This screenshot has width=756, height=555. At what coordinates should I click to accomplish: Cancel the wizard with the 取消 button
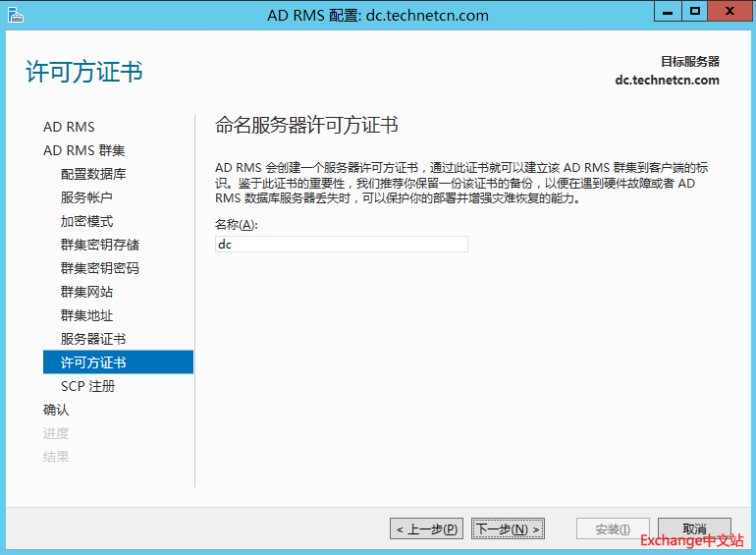click(694, 529)
